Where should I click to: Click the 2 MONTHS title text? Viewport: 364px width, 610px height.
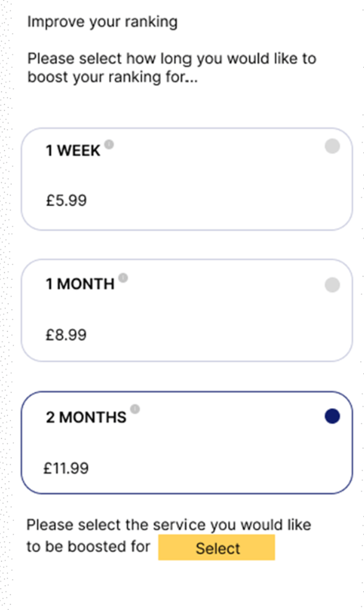pos(86,417)
